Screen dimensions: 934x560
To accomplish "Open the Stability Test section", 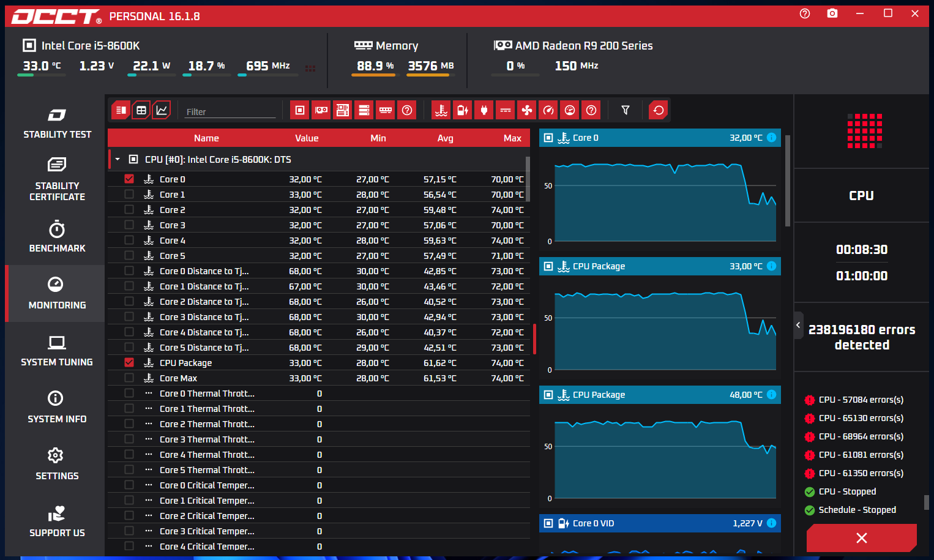I will (57, 123).
